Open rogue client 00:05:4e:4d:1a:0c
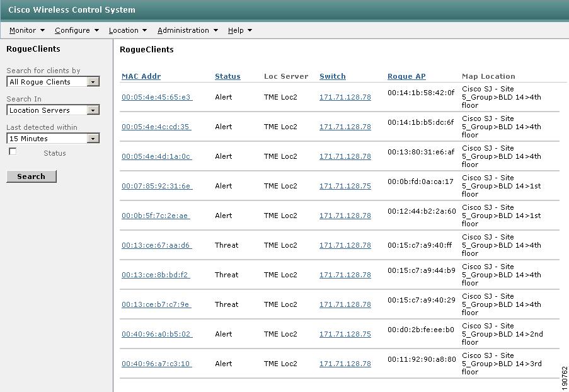 click(157, 156)
